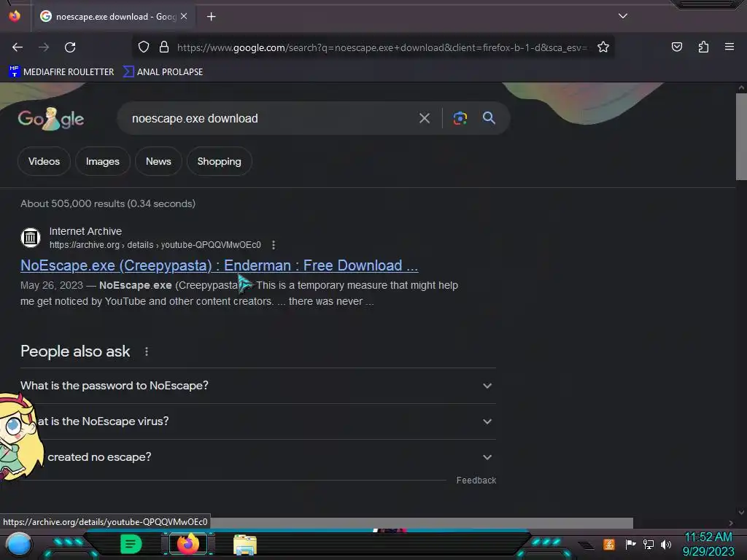Image resolution: width=747 pixels, height=560 pixels.
Task: Click the Internet Archive favicon
Action: pos(31,237)
